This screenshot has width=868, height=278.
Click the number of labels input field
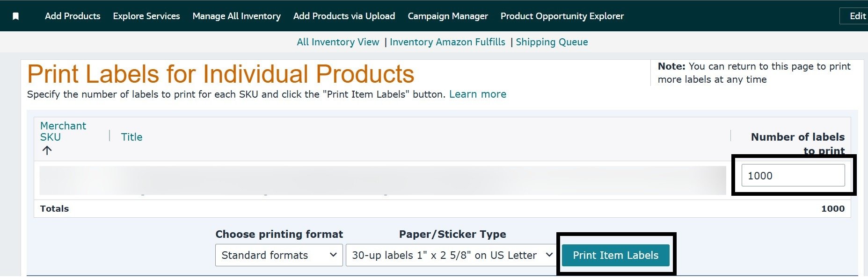(793, 176)
